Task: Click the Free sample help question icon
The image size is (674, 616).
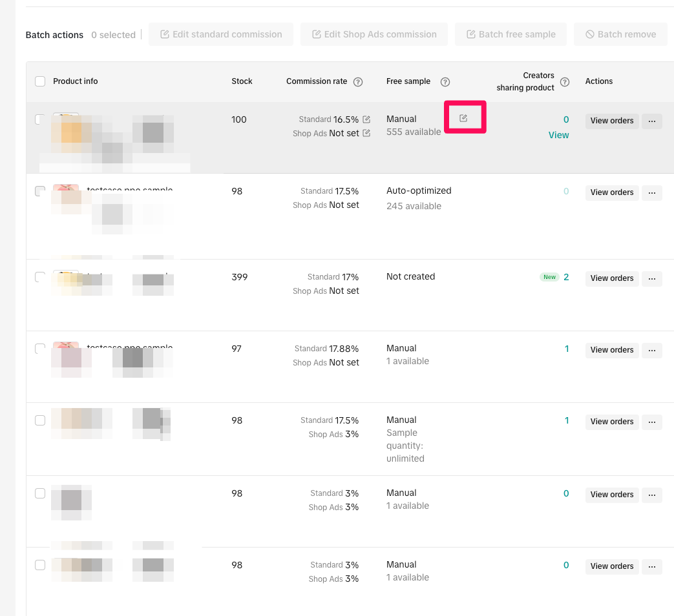Action: [x=445, y=82]
